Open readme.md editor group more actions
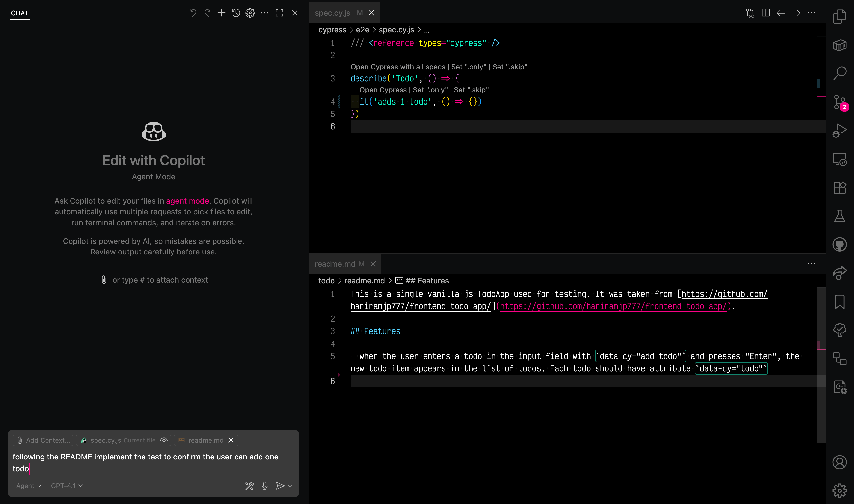This screenshot has height=504, width=854. 812,264
